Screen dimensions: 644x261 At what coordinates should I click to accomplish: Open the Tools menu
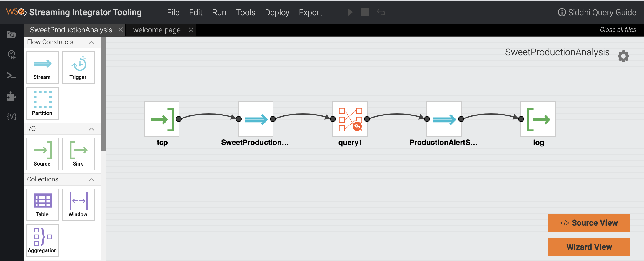coord(246,12)
